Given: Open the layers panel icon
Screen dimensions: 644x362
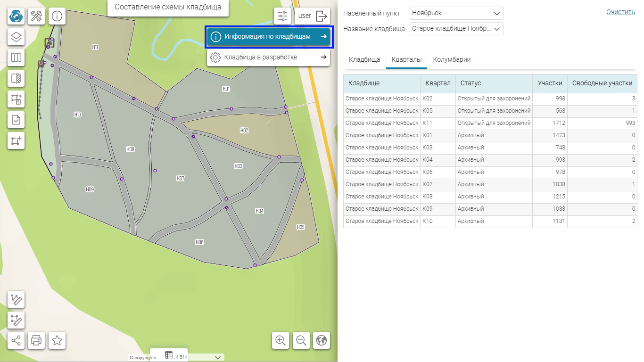Looking at the screenshot, I should (16, 37).
